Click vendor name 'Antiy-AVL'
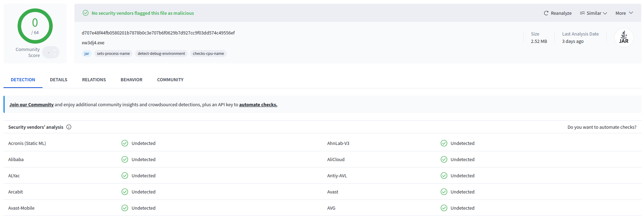 [x=337, y=176]
